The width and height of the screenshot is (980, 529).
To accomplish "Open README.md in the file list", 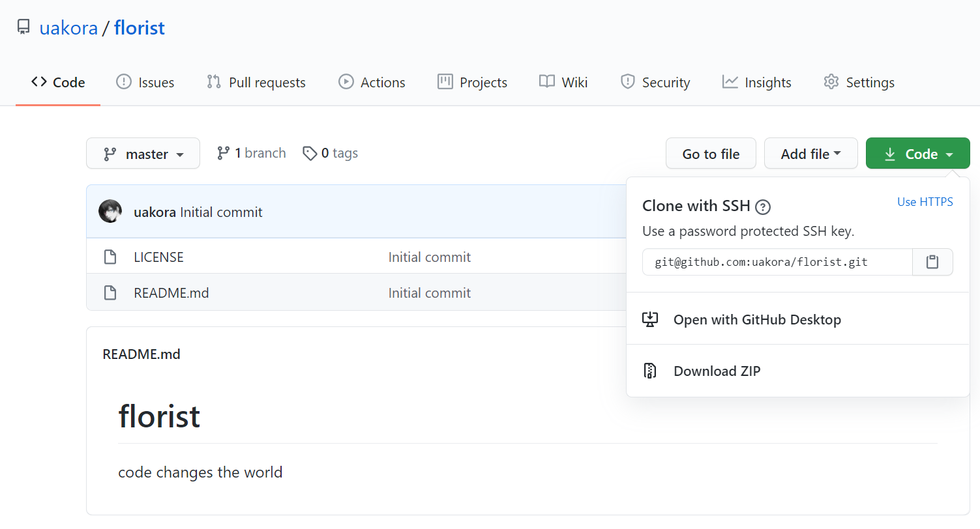I will tap(171, 293).
